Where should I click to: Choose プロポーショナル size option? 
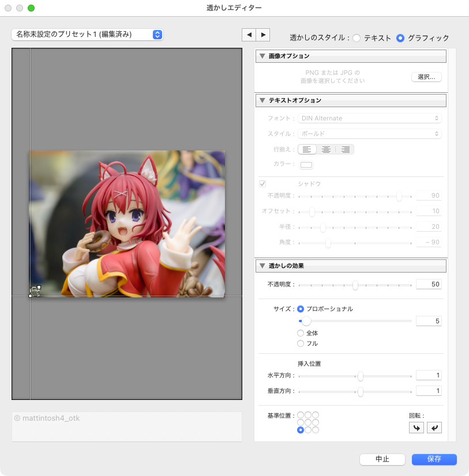(x=301, y=309)
